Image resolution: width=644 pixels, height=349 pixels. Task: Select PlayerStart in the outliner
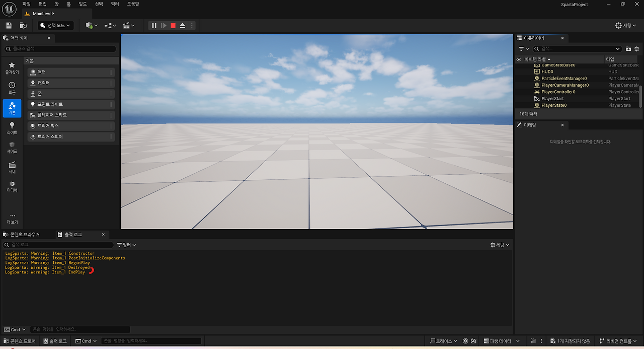tap(552, 98)
